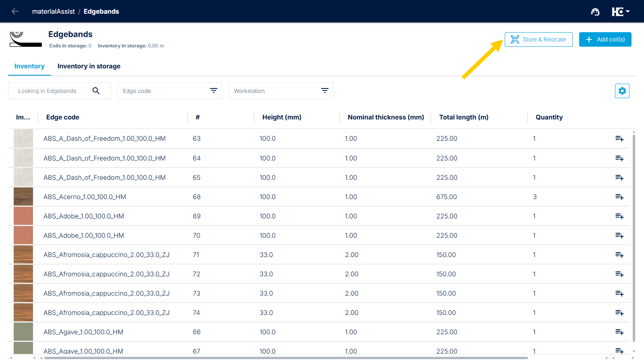The width and height of the screenshot is (644, 362).
Task: Select ABS_Afromosia_cappuccino edge code row 73
Action: point(107,293)
